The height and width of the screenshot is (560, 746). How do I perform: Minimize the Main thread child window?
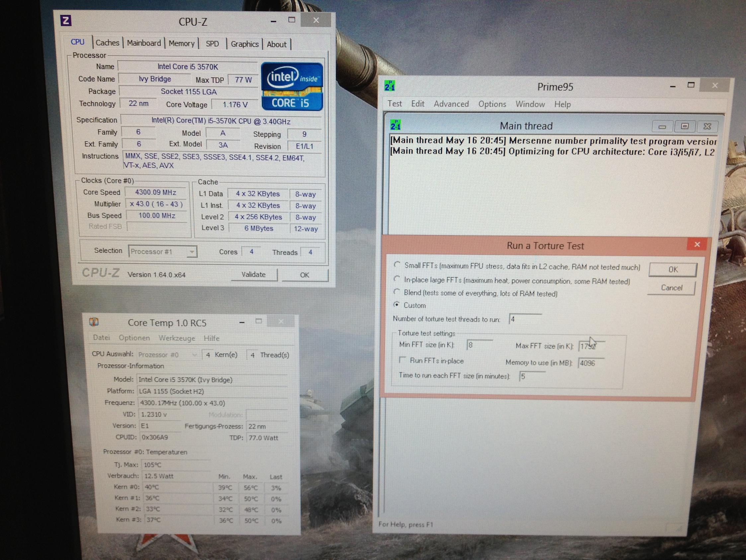point(662,127)
